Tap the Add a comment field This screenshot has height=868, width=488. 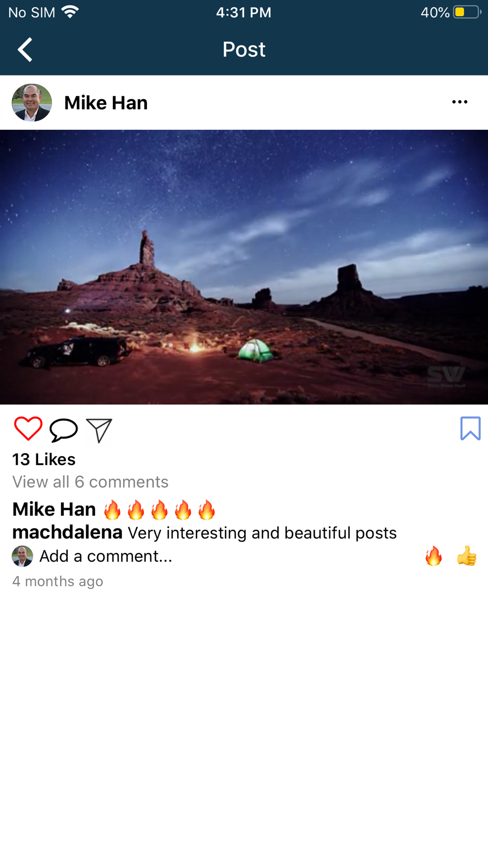pyautogui.click(x=106, y=556)
